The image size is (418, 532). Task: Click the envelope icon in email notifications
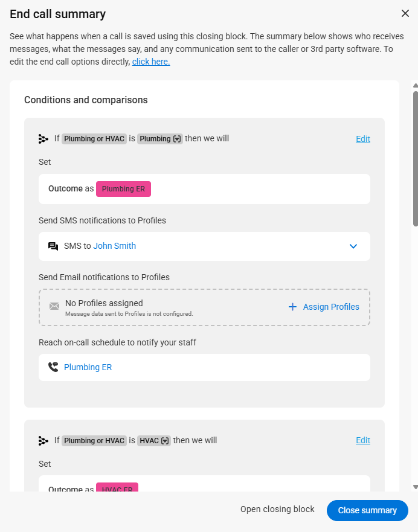click(x=54, y=306)
